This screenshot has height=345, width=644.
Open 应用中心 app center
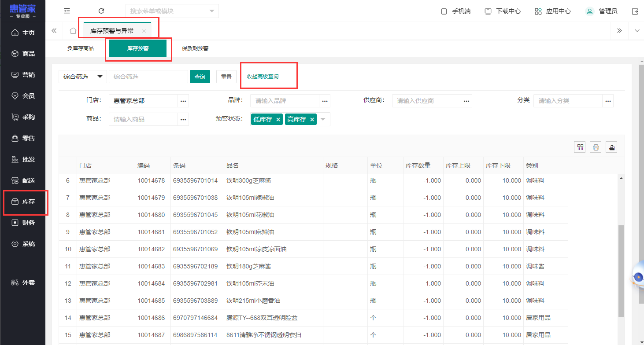click(553, 11)
